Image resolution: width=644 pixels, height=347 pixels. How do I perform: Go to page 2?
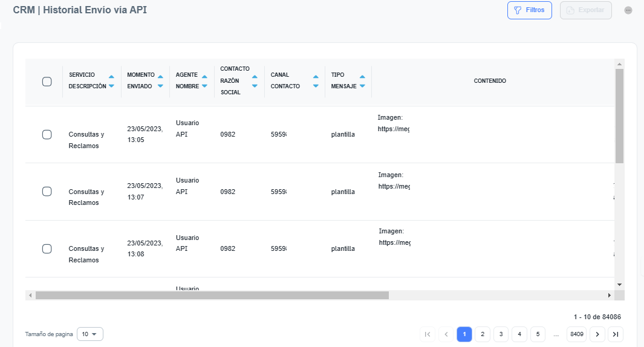pyautogui.click(x=483, y=334)
